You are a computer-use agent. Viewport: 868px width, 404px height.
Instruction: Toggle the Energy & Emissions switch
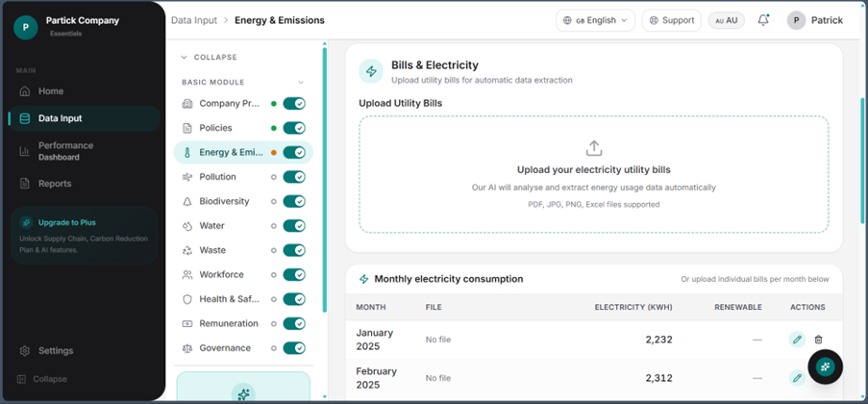coord(294,152)
